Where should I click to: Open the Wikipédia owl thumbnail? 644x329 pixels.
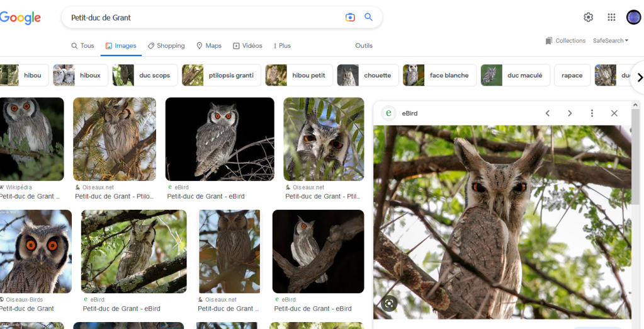coord(31,139)
